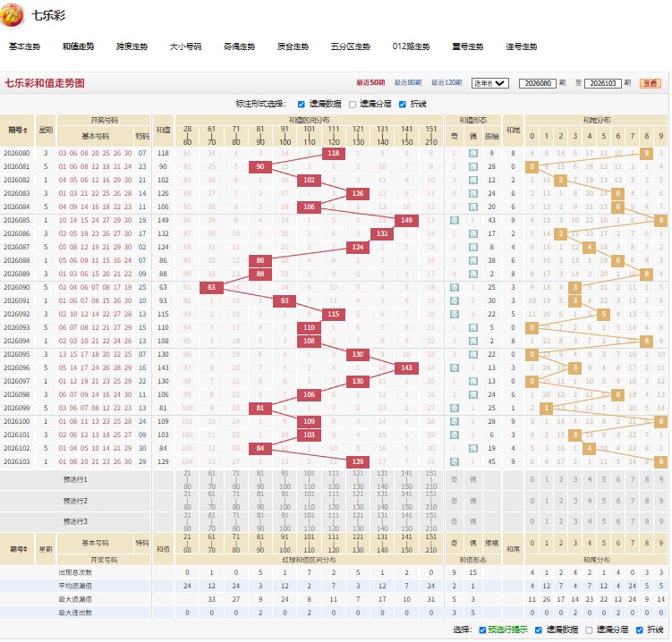
Task: Click the 奇 marker in row 2026103
Action: (455, 461)
